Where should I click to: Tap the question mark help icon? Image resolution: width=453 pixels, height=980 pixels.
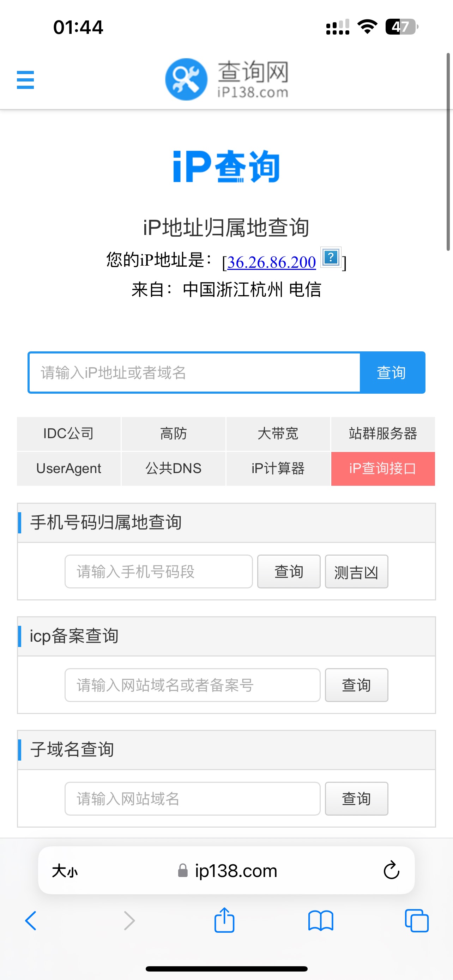click(x=331, y=258)
